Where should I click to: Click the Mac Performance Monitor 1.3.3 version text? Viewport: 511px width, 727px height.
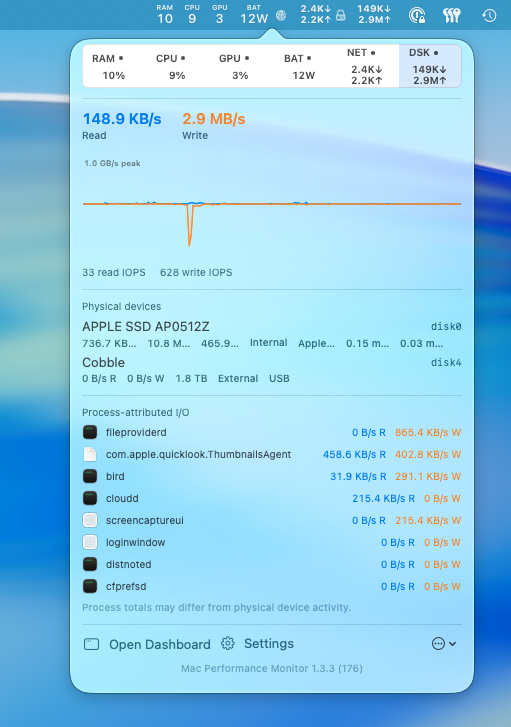272,669
